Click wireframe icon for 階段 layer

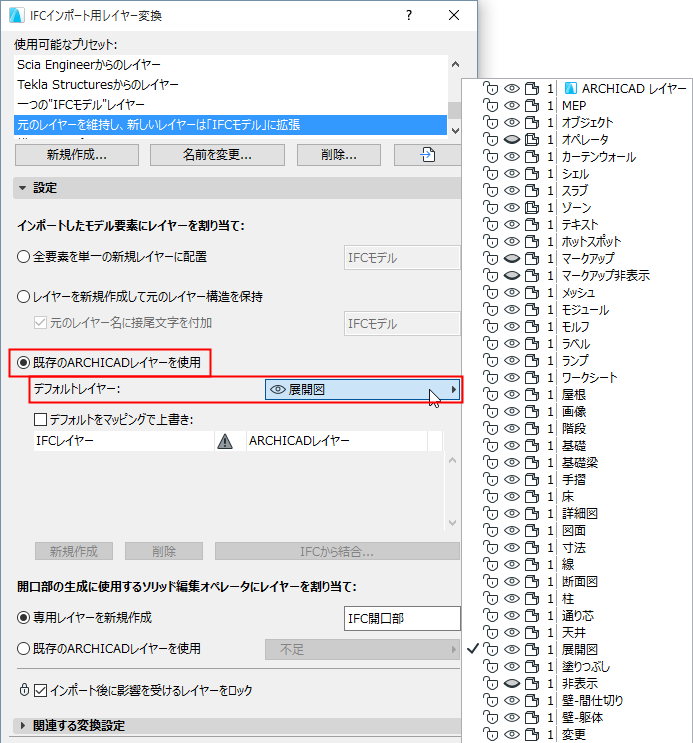coord(532,429)
